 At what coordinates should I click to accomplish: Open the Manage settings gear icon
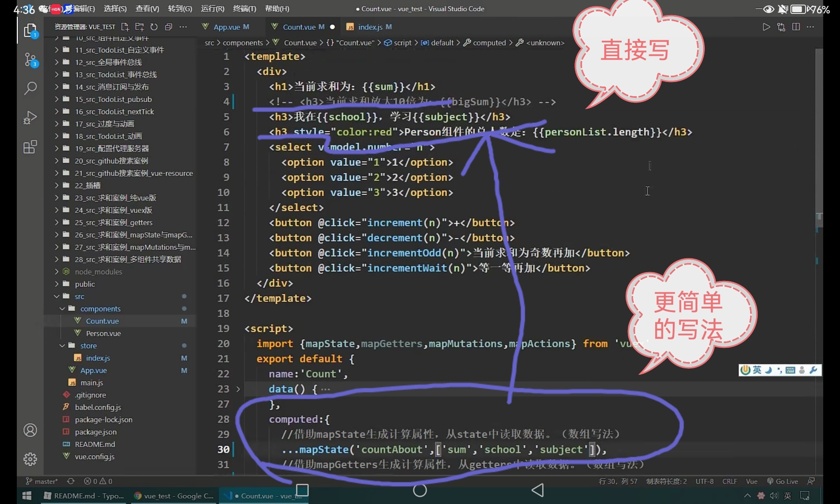tap(30, 459)
